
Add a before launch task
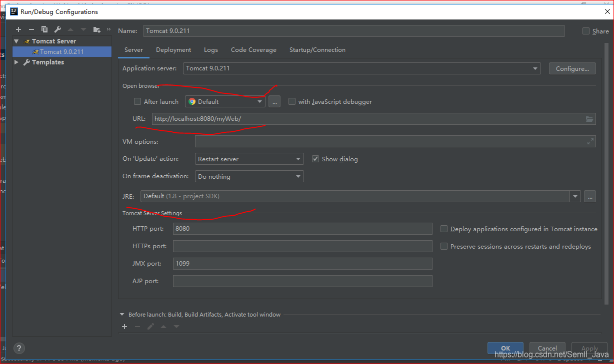click(124, 327)
